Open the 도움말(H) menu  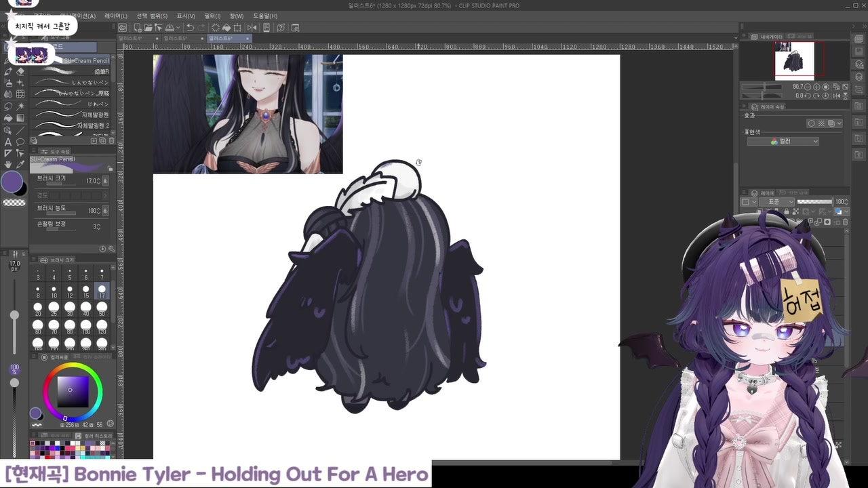(265, 16)
